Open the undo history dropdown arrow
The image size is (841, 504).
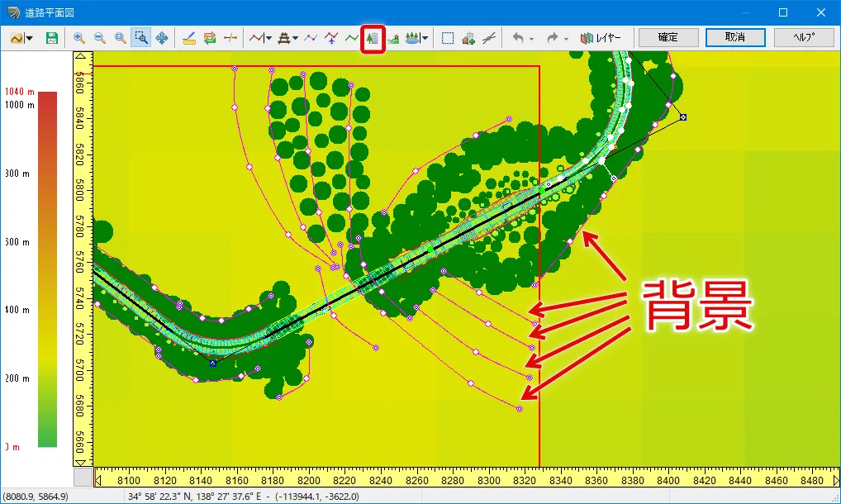pos(531,39)
